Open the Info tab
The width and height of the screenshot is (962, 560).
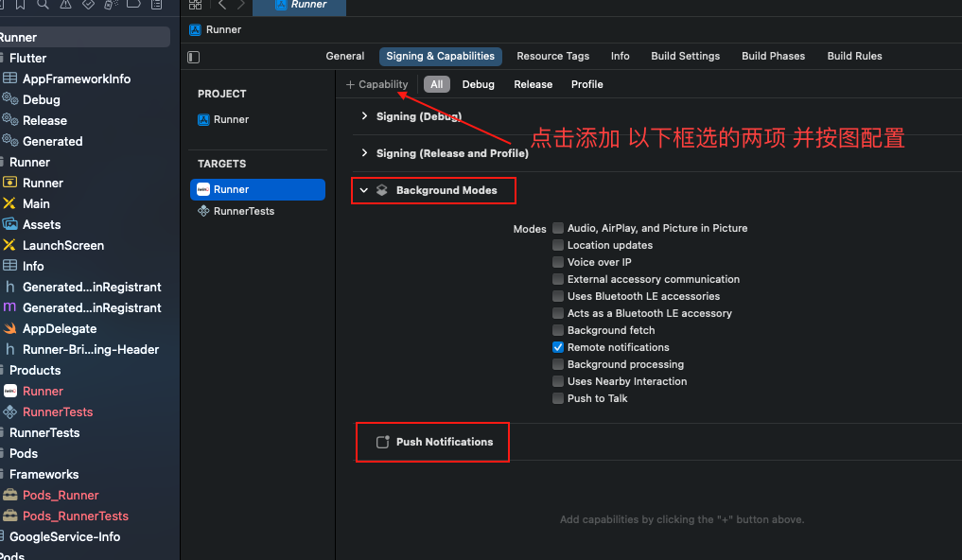620,56
